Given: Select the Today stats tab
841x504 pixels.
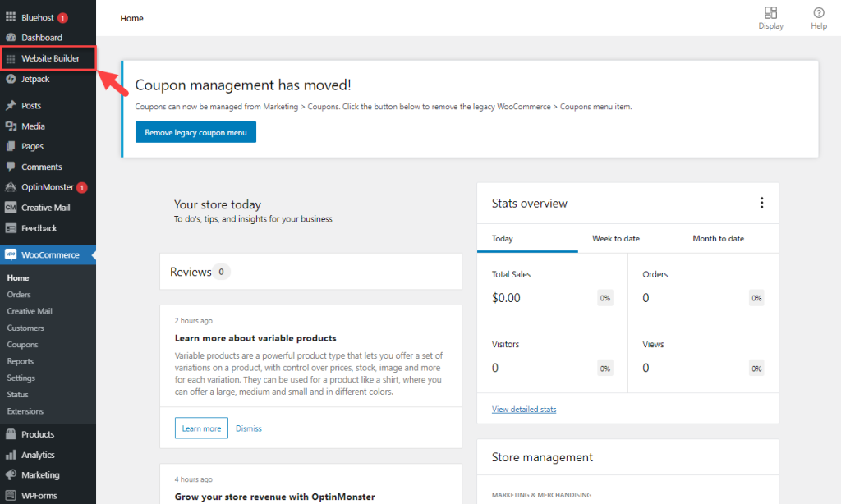Looking at the screenshot, I should coord(527,239).
